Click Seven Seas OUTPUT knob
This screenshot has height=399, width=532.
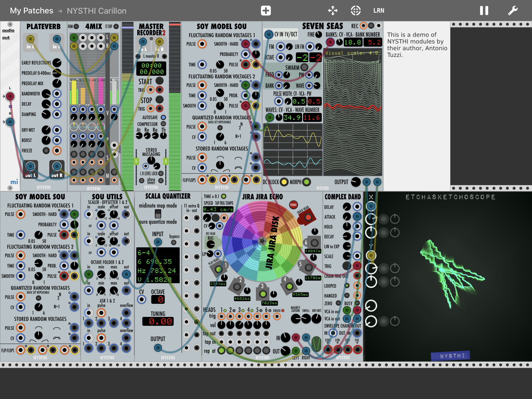click(355, 182)
